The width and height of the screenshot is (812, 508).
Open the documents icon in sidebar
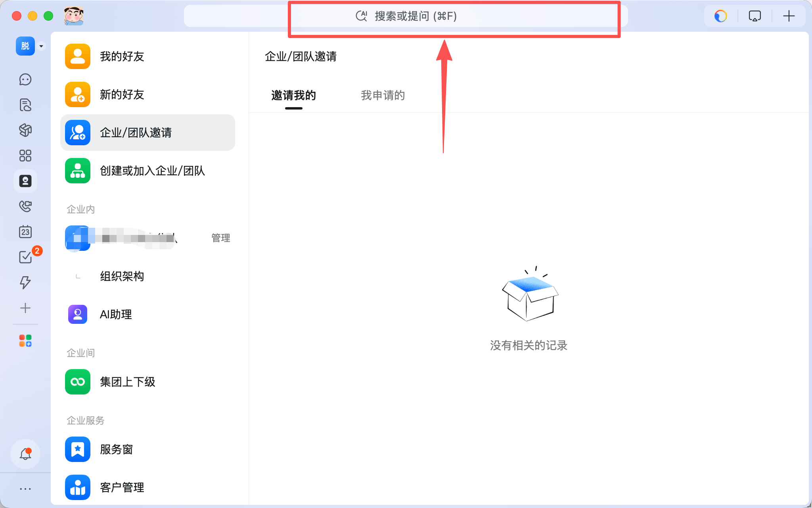[25, 105]
